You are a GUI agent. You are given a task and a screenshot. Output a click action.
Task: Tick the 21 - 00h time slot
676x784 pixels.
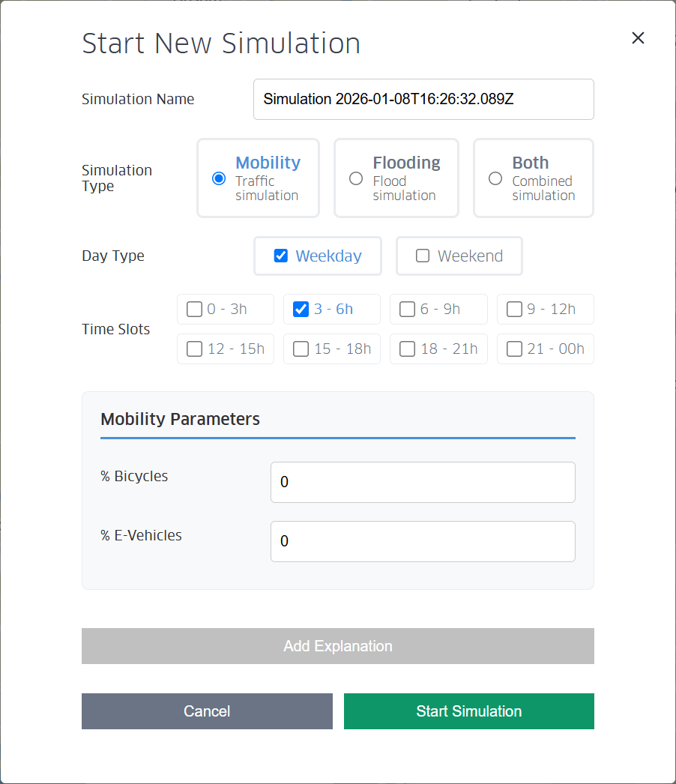(514, 349)
